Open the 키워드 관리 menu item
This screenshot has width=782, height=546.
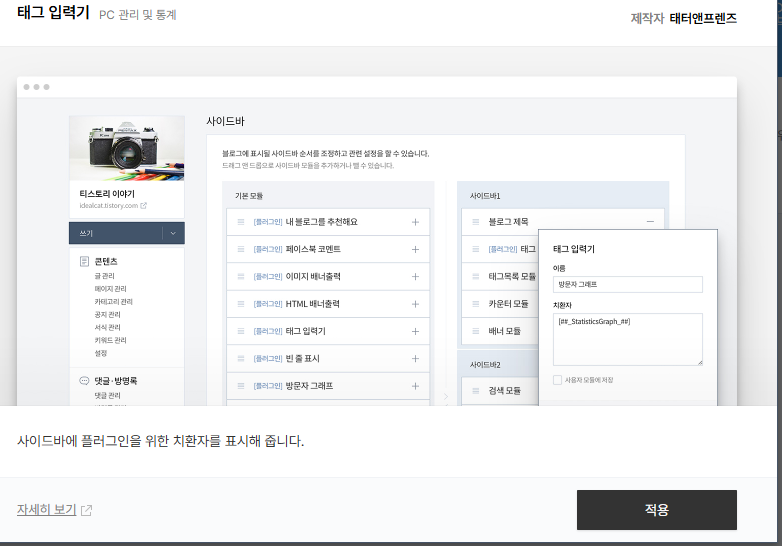(x=110, y=341)
